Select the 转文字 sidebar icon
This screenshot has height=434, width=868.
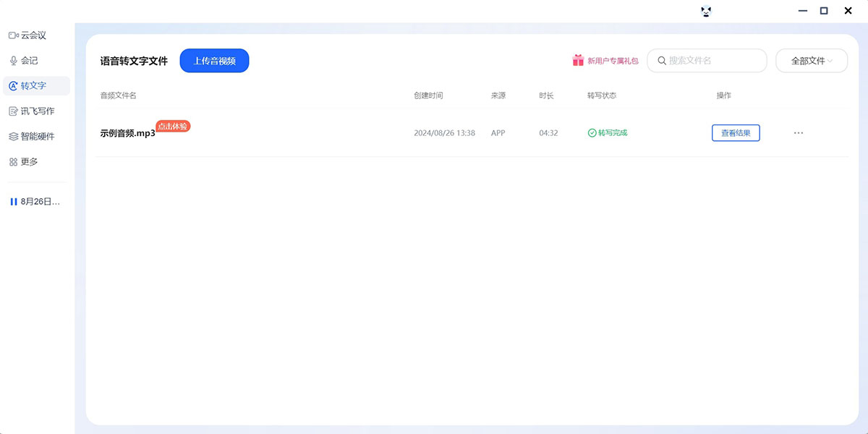[13, 86]
